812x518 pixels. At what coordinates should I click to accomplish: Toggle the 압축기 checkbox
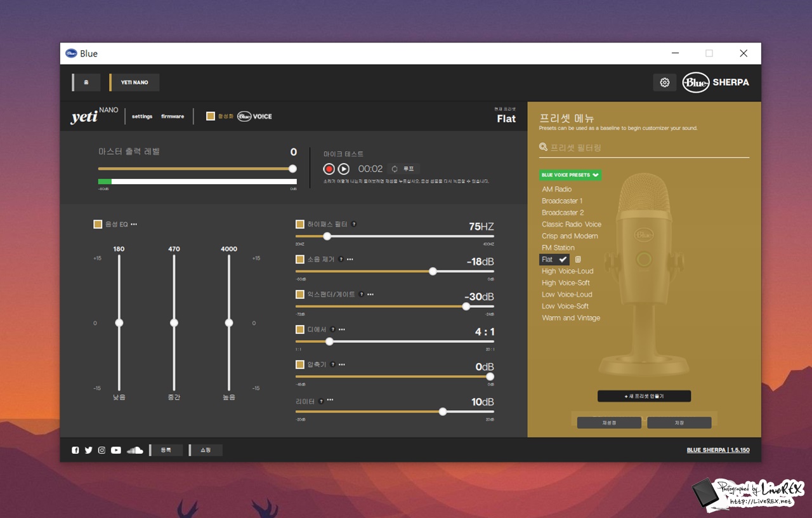pos(300,364)
